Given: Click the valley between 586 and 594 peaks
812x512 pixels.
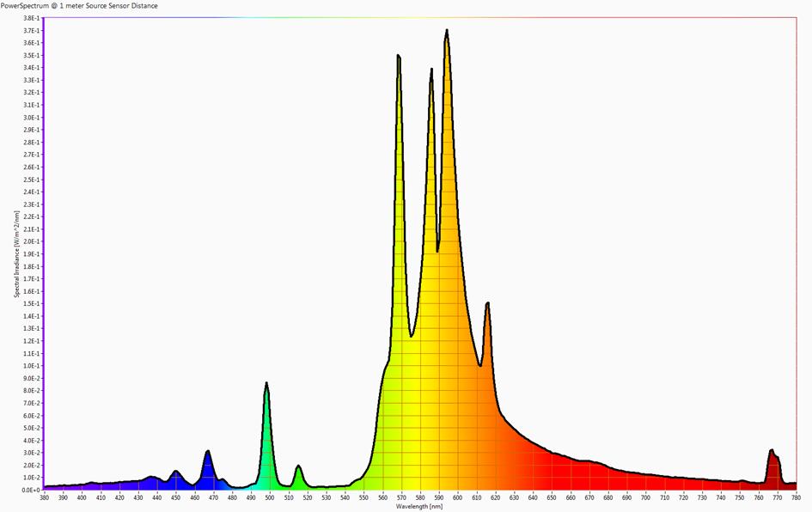Looking at the screenshot, I should point(437,249).
